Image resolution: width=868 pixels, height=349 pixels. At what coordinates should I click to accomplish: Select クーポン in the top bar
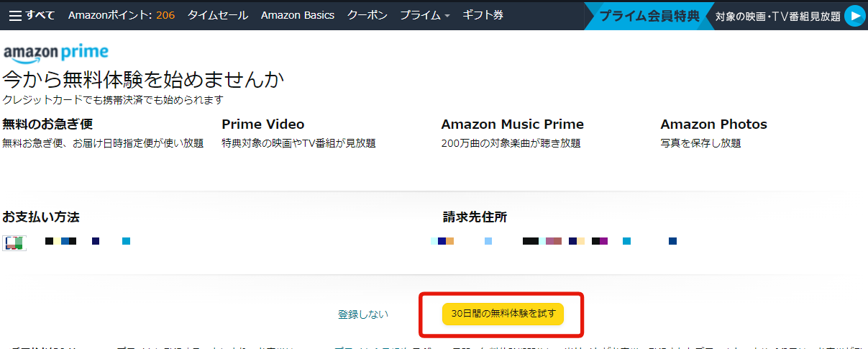[367, 15]
